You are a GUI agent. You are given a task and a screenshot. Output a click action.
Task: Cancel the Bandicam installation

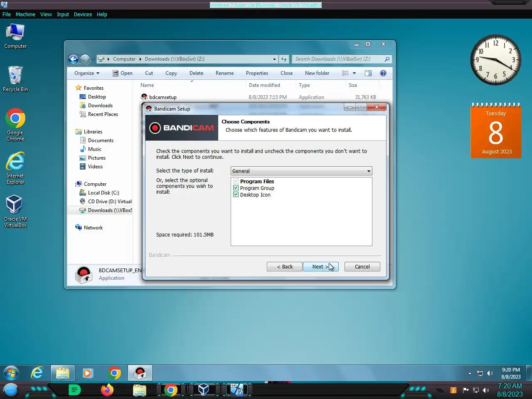(x=362, y=267)
